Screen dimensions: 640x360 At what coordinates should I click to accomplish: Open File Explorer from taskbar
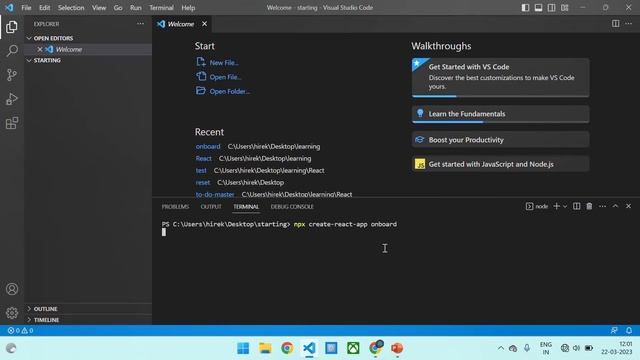pyautogui.click(x=265, y=348)
